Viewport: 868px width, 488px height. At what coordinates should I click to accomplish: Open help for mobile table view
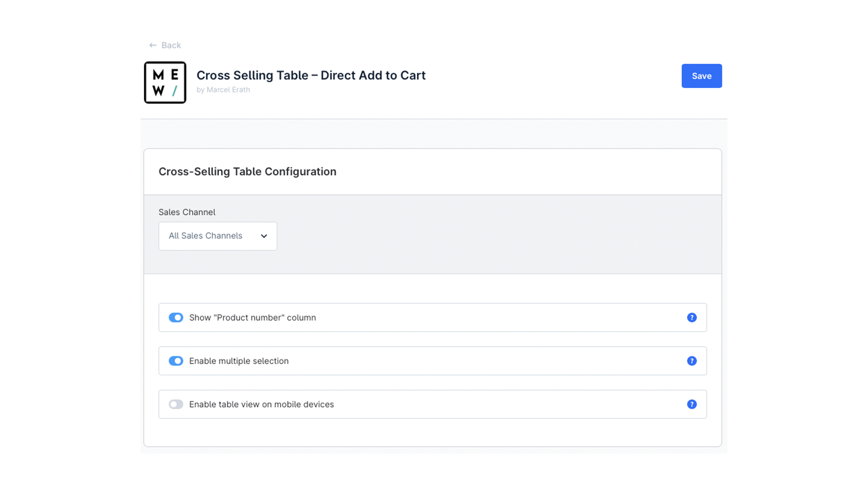point(692,404)
